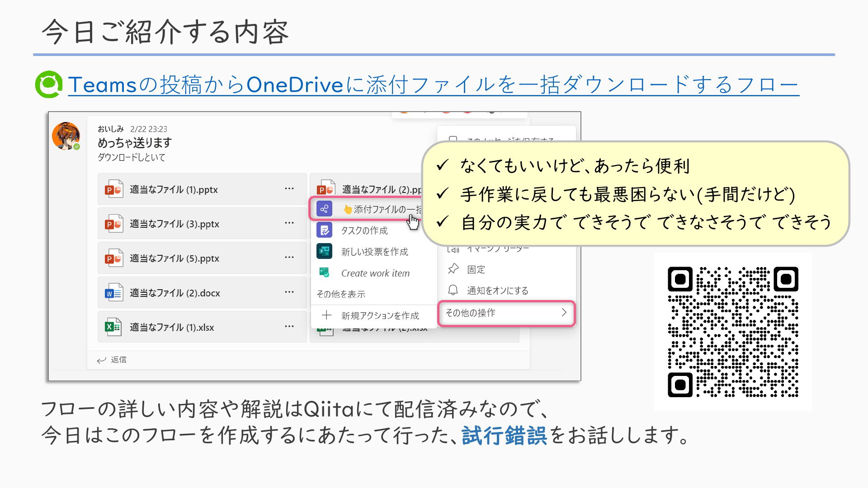Viewport: 868px width, 488px height.
Task: Open more options for 適当なファイル (1).pptx
Action: click(x=289, y=188)
